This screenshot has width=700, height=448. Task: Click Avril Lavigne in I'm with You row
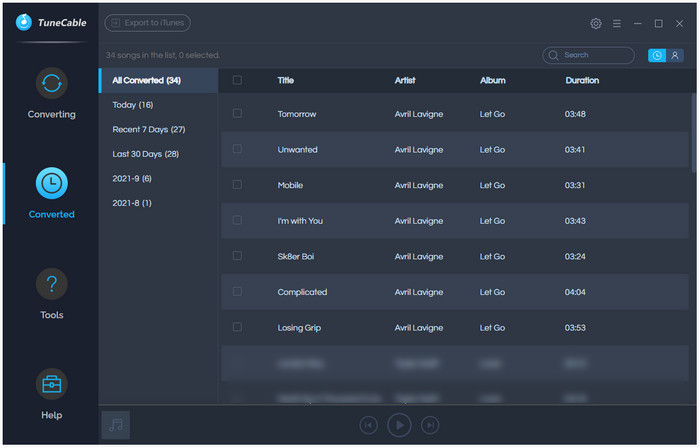coord(419,221)
